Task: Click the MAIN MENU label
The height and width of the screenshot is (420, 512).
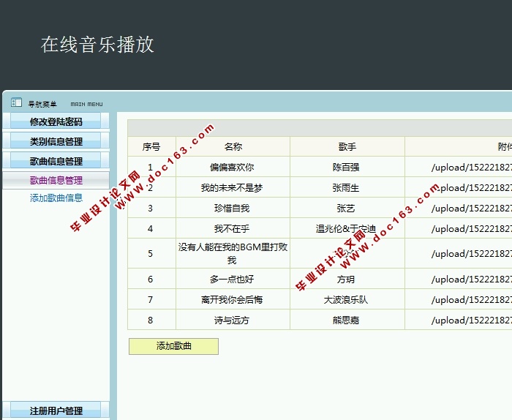Action: point(86,104)
